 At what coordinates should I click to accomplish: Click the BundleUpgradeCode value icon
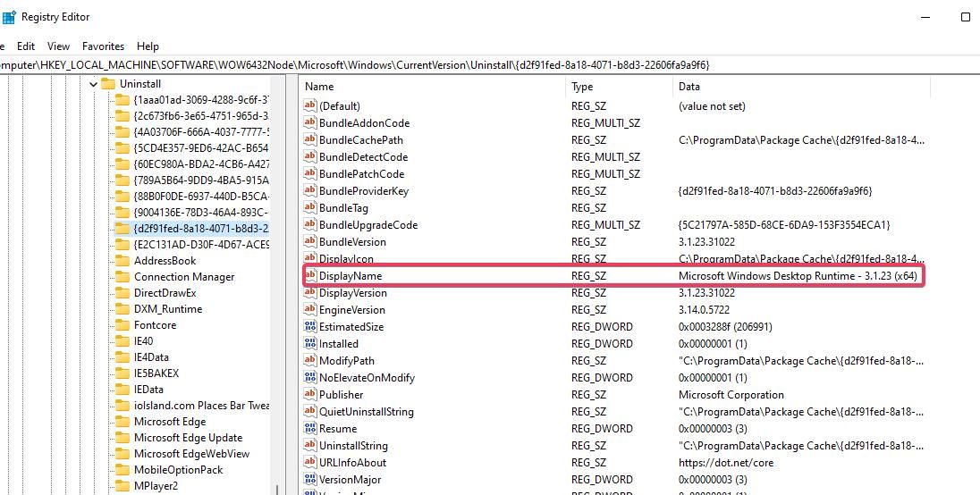click(x=310, y=225)
